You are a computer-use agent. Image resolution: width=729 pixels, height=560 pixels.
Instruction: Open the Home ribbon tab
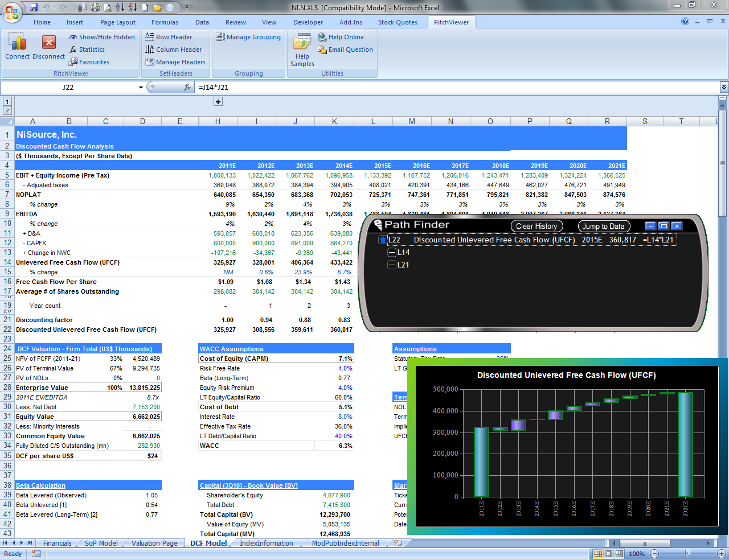42,22
